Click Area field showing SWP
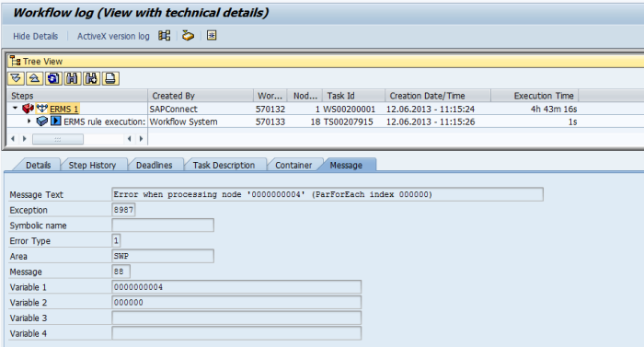 pos(163,256)
